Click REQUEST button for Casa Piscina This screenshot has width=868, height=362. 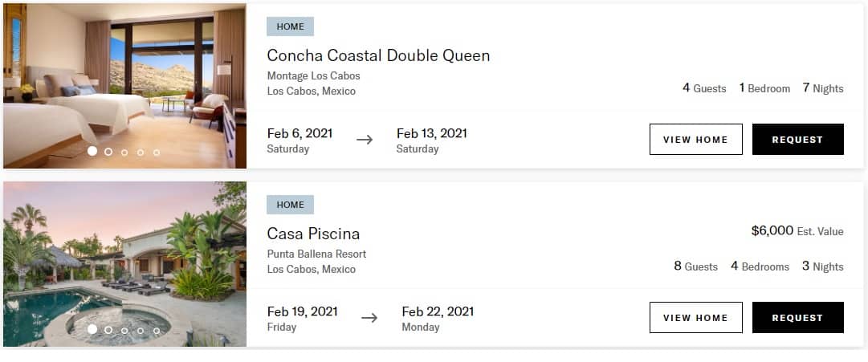[x=797, y=318]
